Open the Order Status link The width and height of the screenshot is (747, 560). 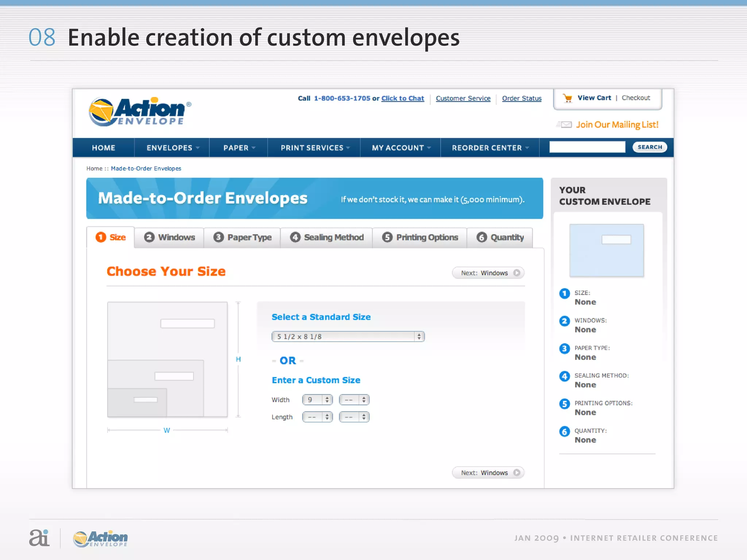pos(522,98)
